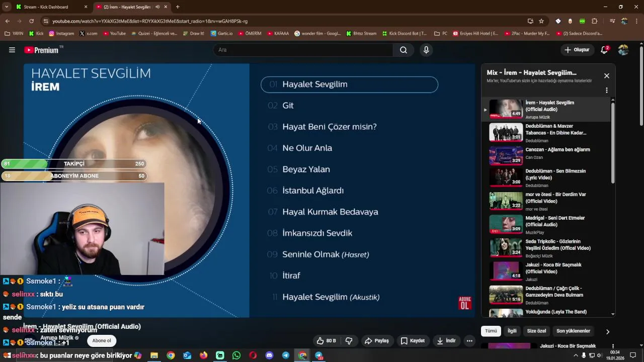Open Discord from the taskbar
Viewport: 644px width, 362px height.
click(269, 355)
